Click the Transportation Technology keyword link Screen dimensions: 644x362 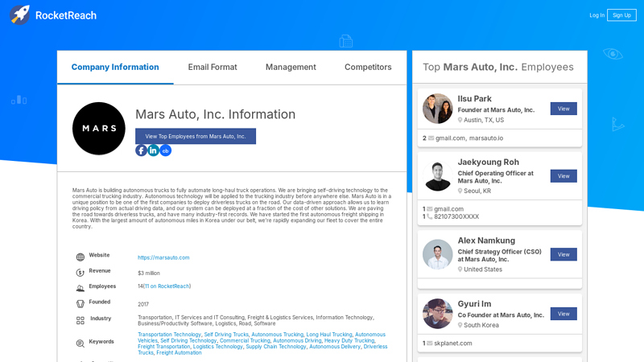[169, 335]
